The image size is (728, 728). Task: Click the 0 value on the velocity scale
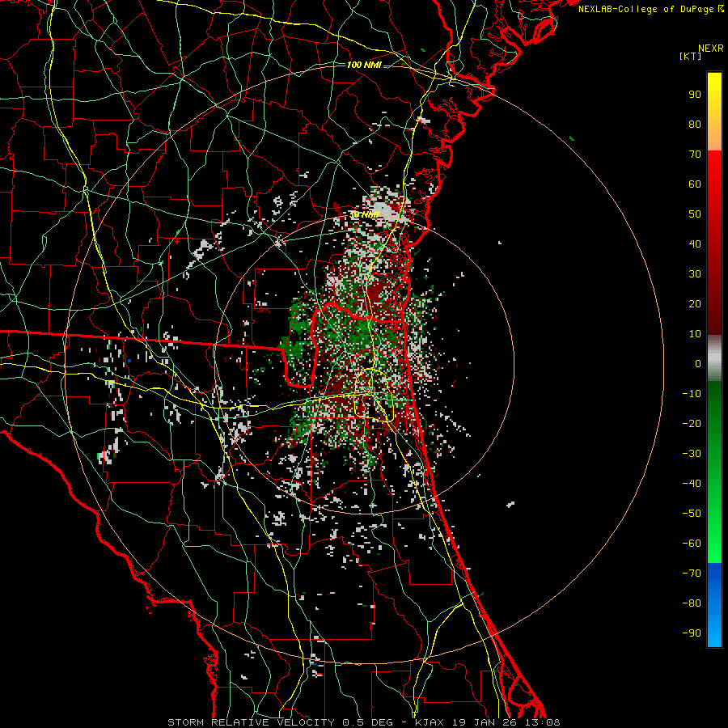(698, 364)
